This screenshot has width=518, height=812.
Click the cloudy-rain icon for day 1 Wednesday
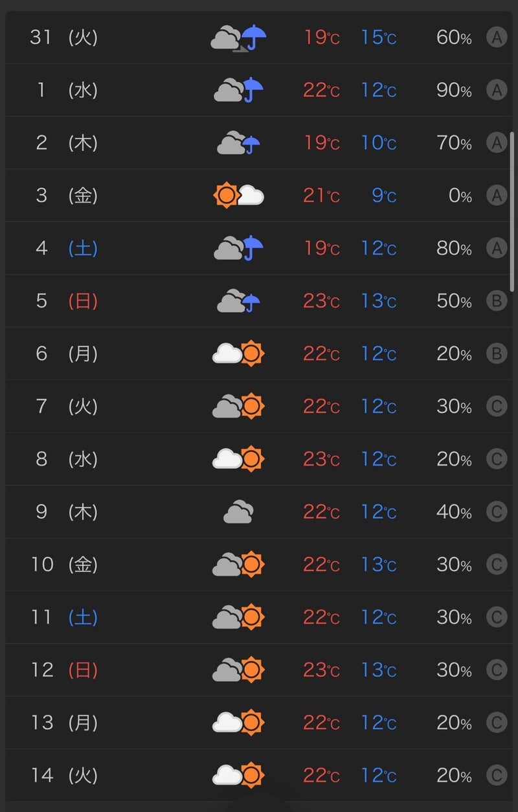239,90
